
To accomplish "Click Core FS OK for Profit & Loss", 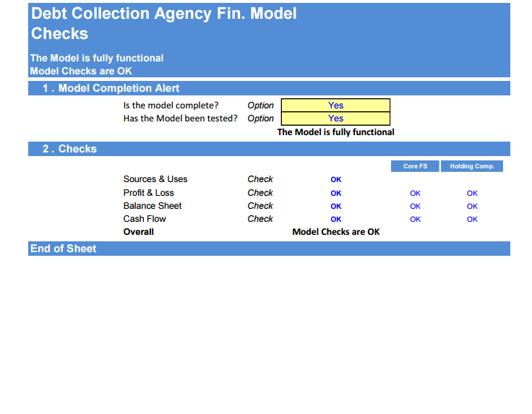I will [x=416, y=193].
